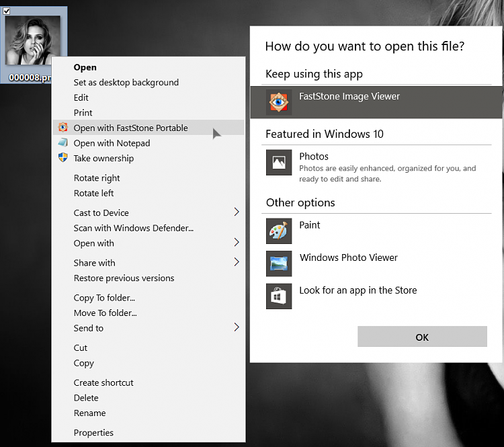504x447 pixels.
Task: Click the OK button in open-with dialog
Action: 422,336
